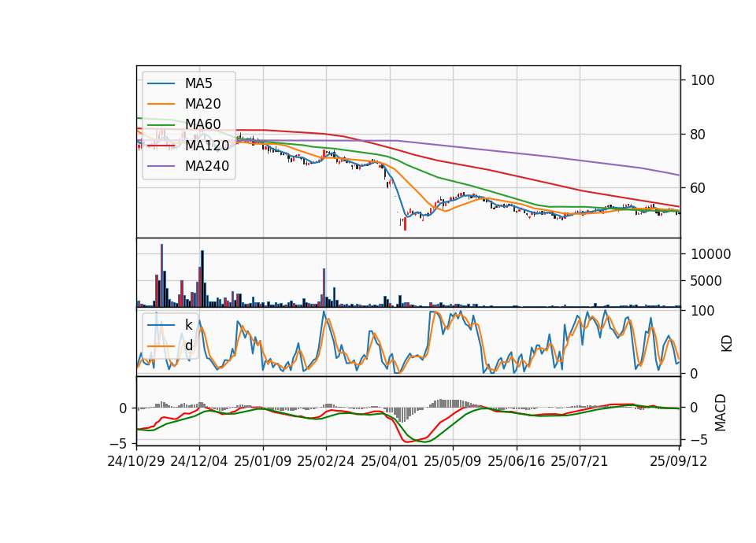Click the purple MA240 legend line sample
756x543 pixels.
pos(161,166)
